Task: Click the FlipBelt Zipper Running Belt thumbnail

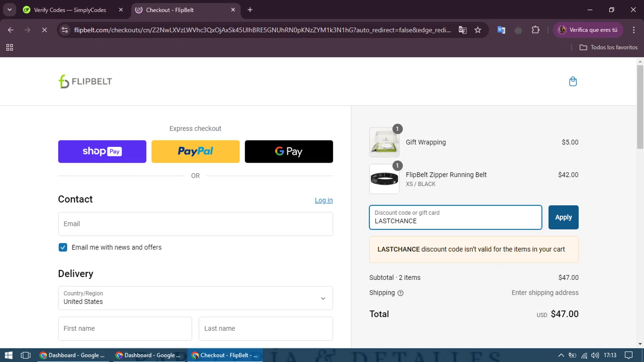Action: click(x=384, y=179)
